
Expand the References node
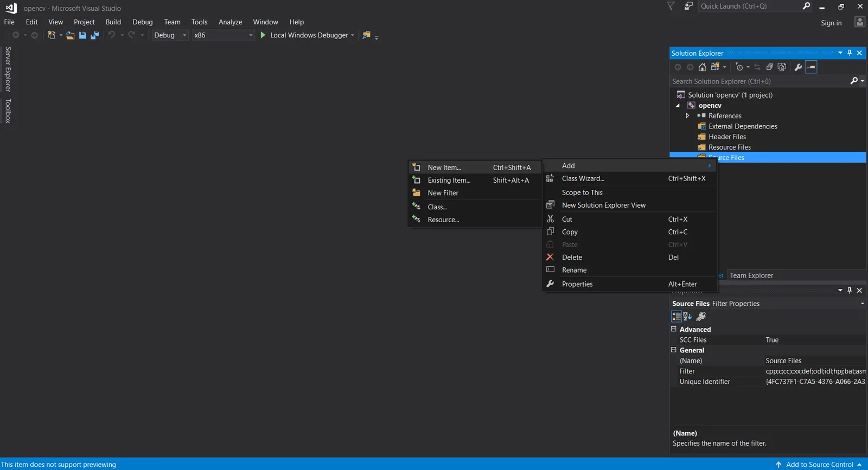[x=687, y=116]
